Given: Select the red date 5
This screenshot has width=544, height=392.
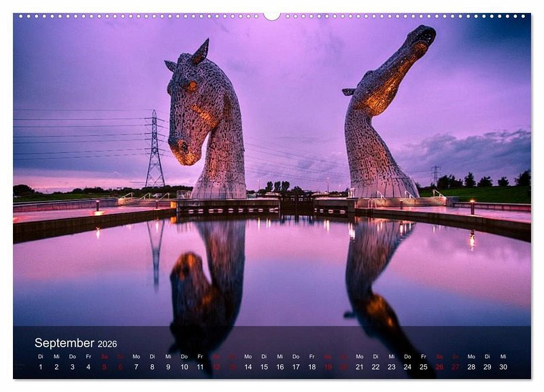Looking at the screenshot, I should [105, 367].
